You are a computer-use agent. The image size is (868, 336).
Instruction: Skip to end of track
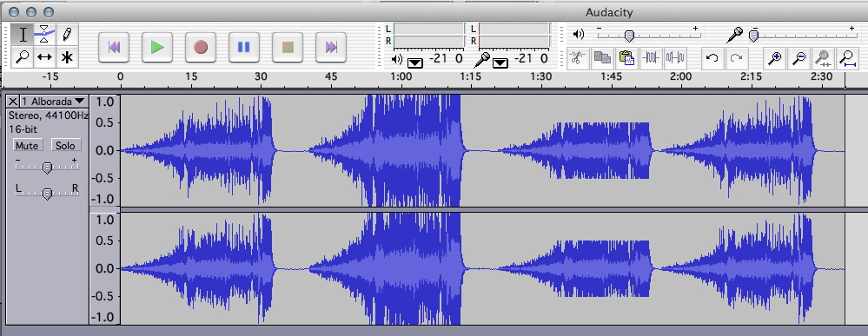pyautogui.click(x=331, y=47)
